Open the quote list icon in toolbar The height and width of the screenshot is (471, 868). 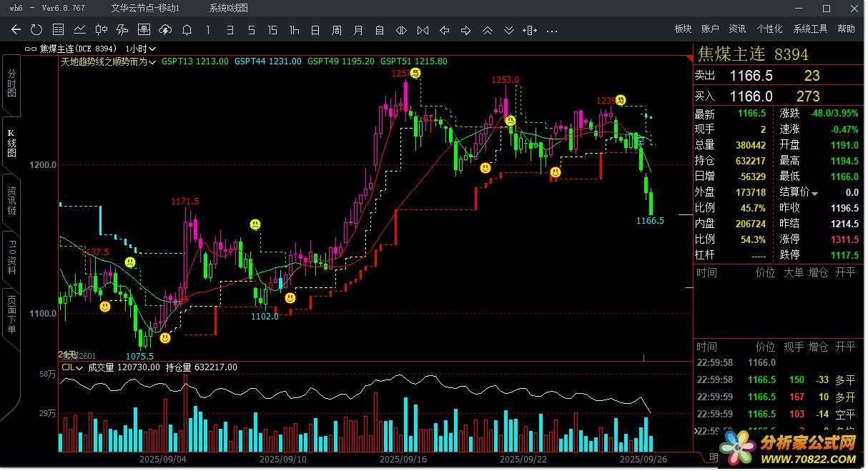tap(59, 30)
